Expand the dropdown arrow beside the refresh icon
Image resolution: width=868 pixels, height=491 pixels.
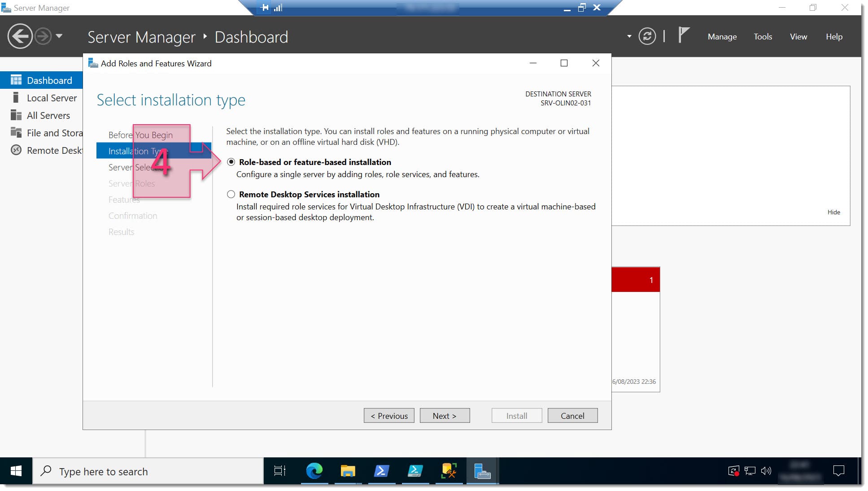point(629,36)
